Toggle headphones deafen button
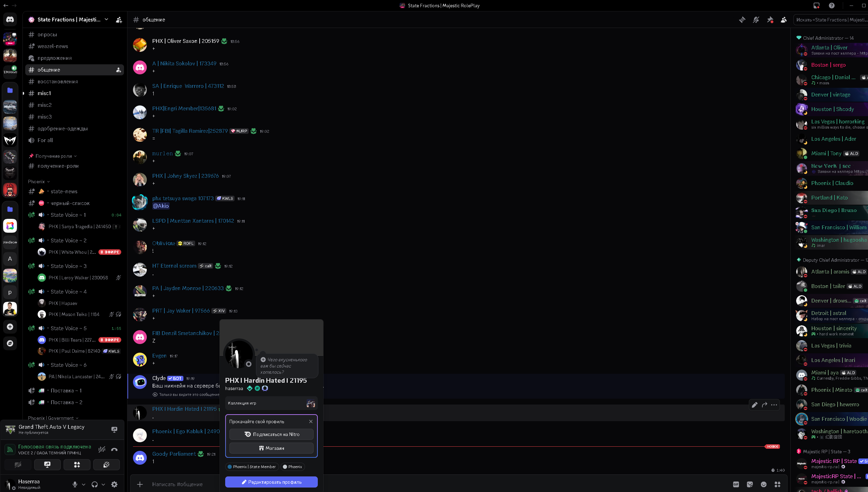868x492 pixels. click(x=94, y=484)
